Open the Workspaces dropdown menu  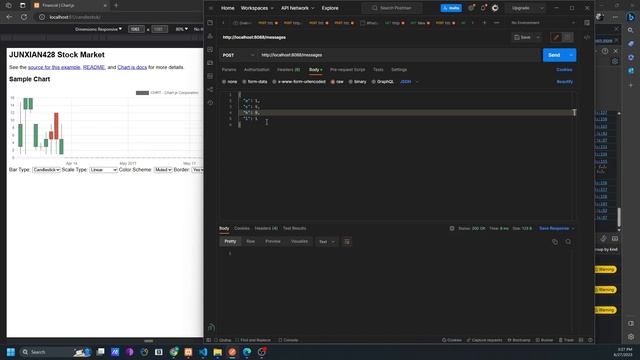coord(257,8)
